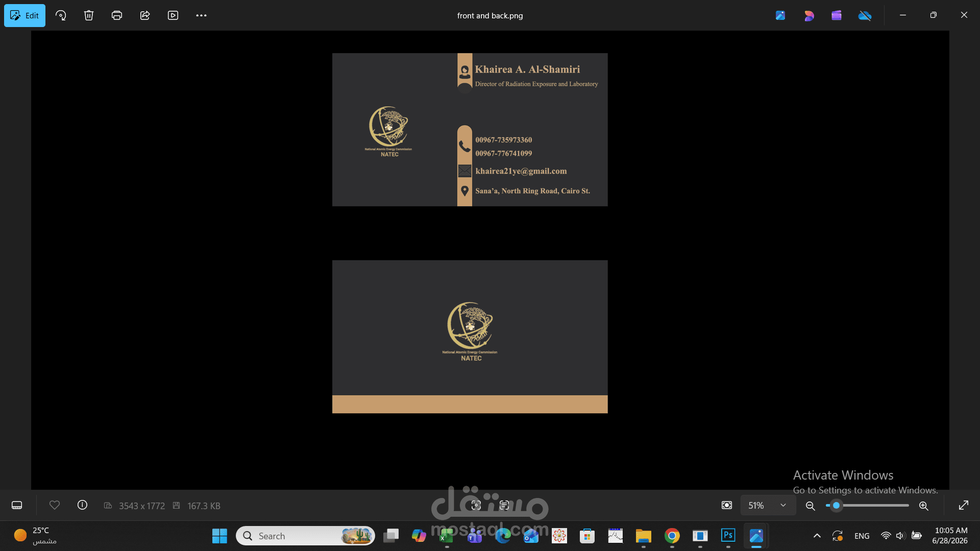Open Microsoft Teams from the taskbar
This screenshot has width=980, height=551.
(x=475, y=536)
